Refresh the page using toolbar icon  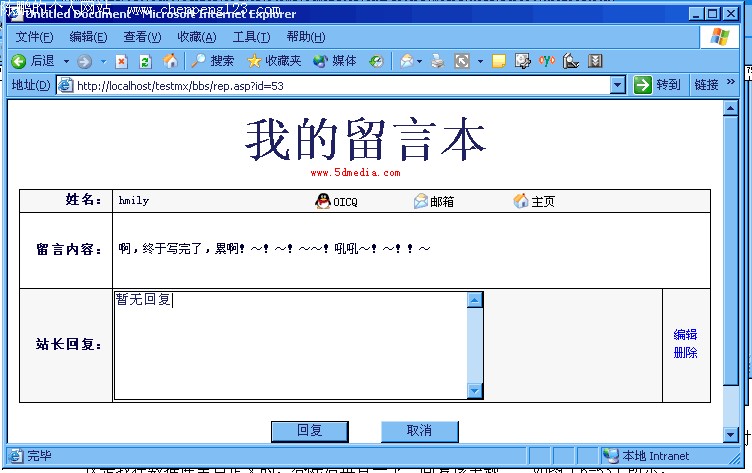tap(145, 61)
